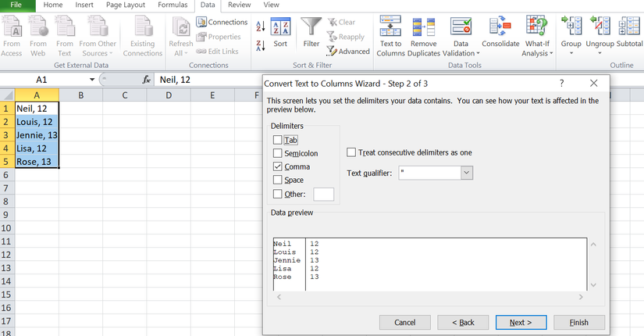Switch to the Page Layout tab
This screenshot has width=644, height=336.
[125, 5]
